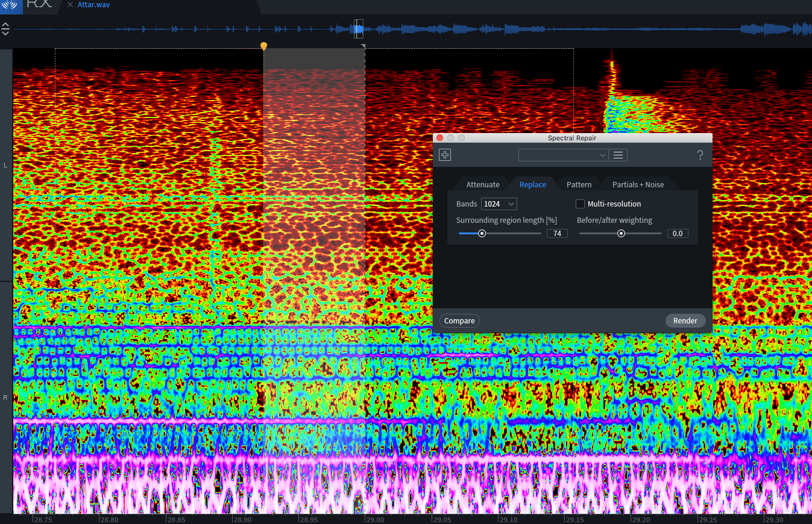Viewport: 812px width, 524px height.
Task: Expand the Bands 1024 dropdown
Action: pos(499,204)
